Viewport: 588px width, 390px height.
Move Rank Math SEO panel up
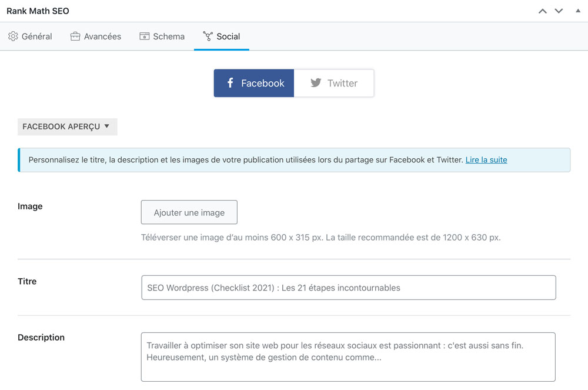point(542,11)
